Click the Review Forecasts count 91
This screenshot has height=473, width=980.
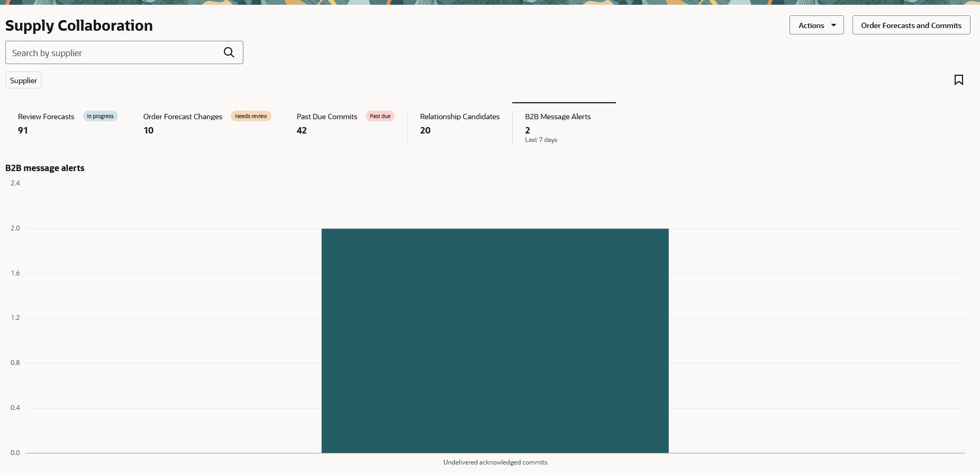(x=23, y=130)
